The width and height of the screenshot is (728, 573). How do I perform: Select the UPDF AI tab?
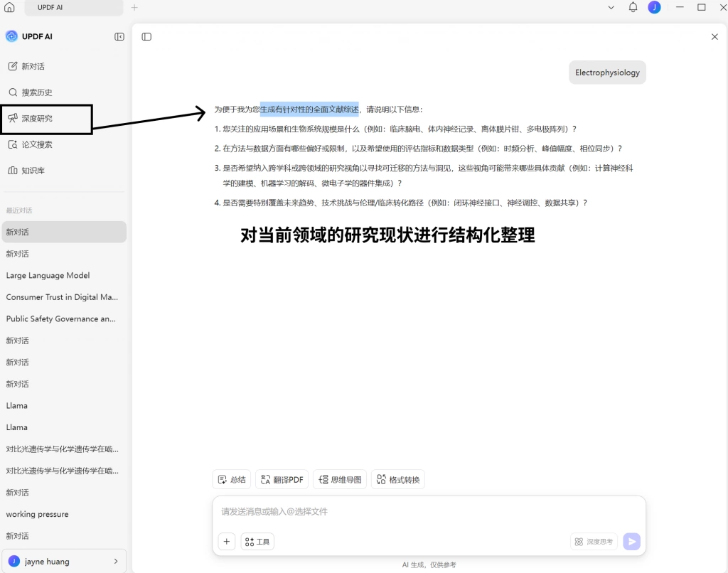point(73,7)
